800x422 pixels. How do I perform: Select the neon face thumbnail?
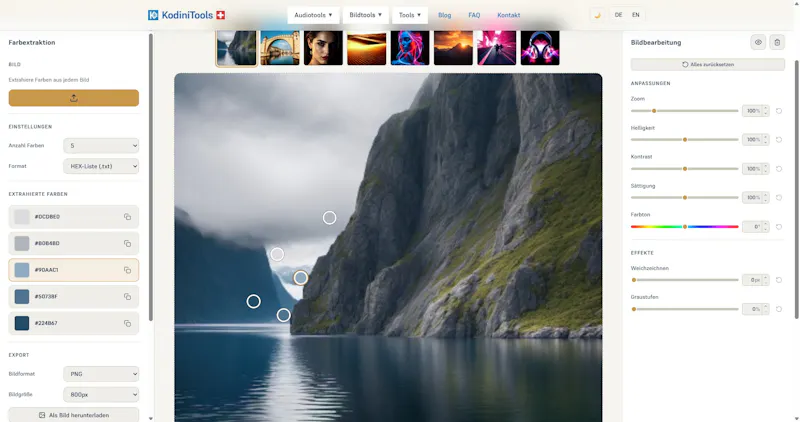tap(410, 47)
